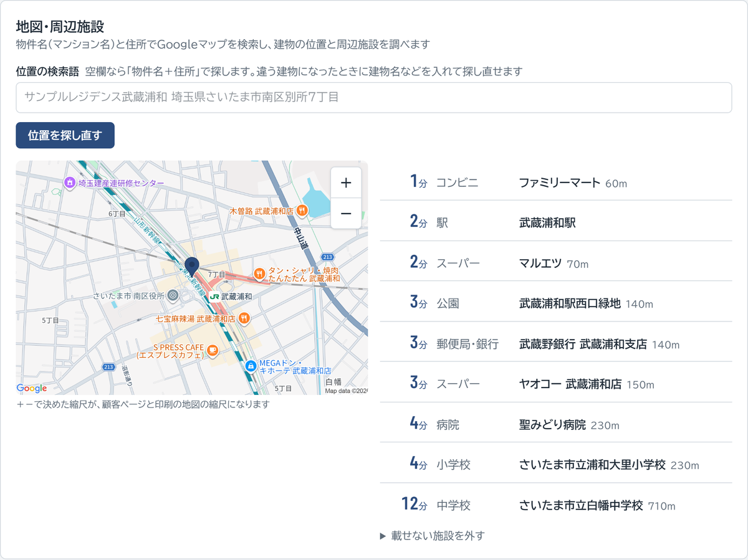Click the 地図・周辺施設 section heading
Image resolution: width=748 pixels, height=560 pixels.
click(60, 26)
